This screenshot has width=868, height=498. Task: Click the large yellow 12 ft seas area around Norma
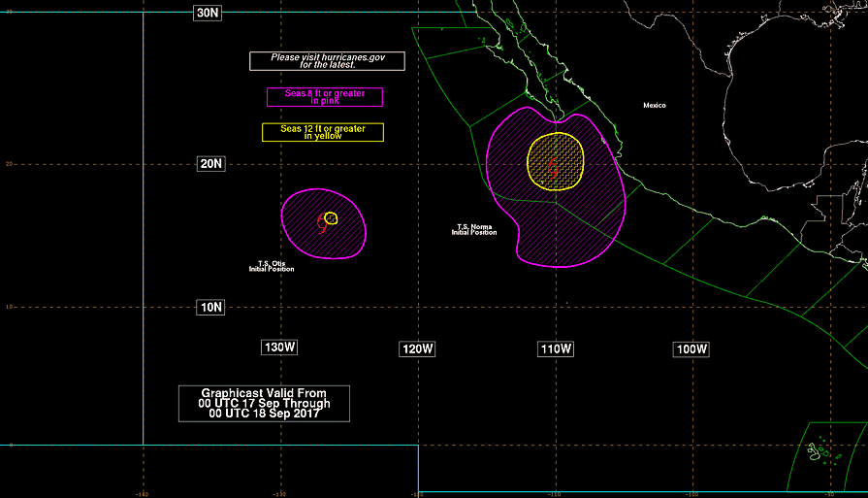click(x=556, y=162)
